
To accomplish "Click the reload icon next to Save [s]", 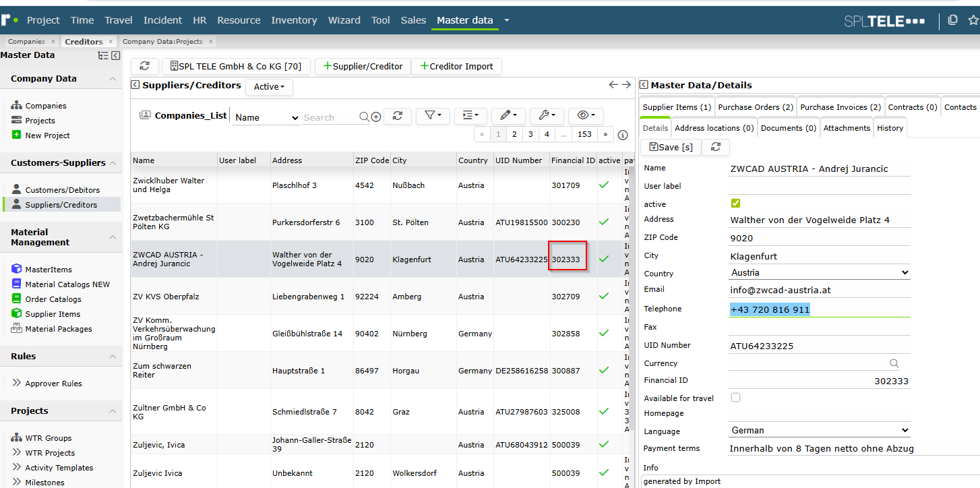I will tap(716, 147).
